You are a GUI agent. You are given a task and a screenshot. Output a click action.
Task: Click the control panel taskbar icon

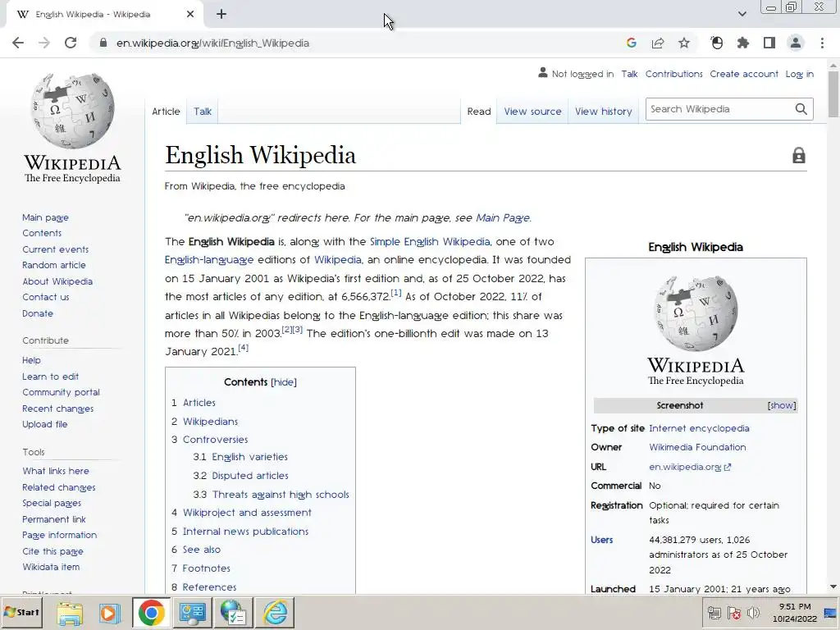[192, 613]
